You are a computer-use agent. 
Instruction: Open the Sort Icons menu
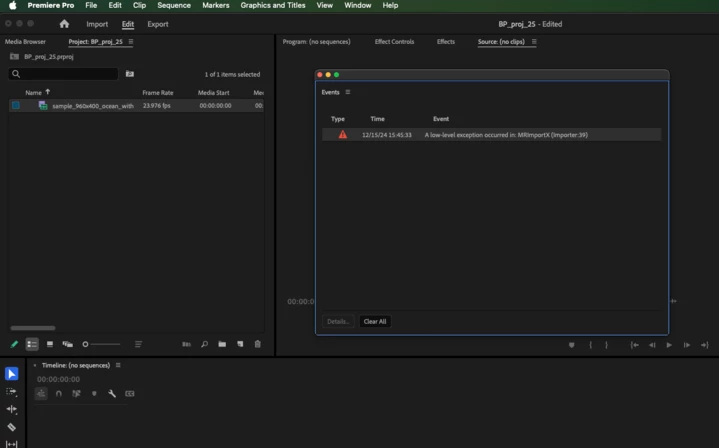pyautogui.click(x=138, y=344)
